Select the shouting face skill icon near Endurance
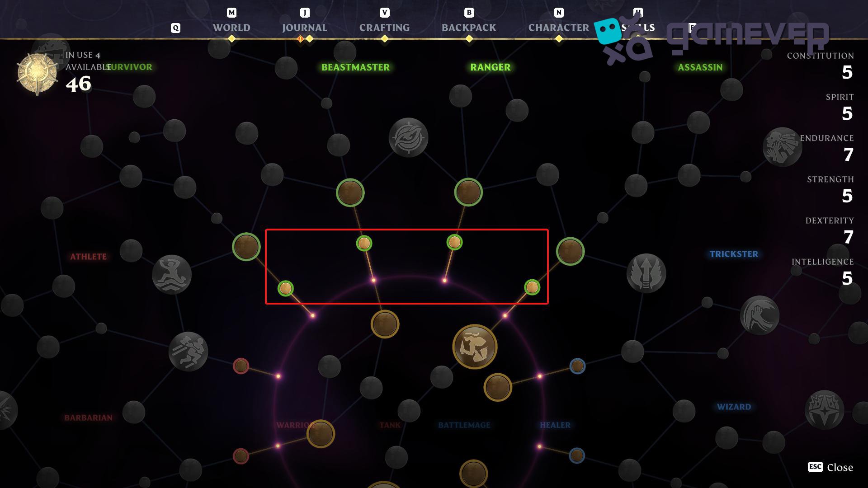Image resolution: width=868 pixels, height=488 pixels. (782, 147)
